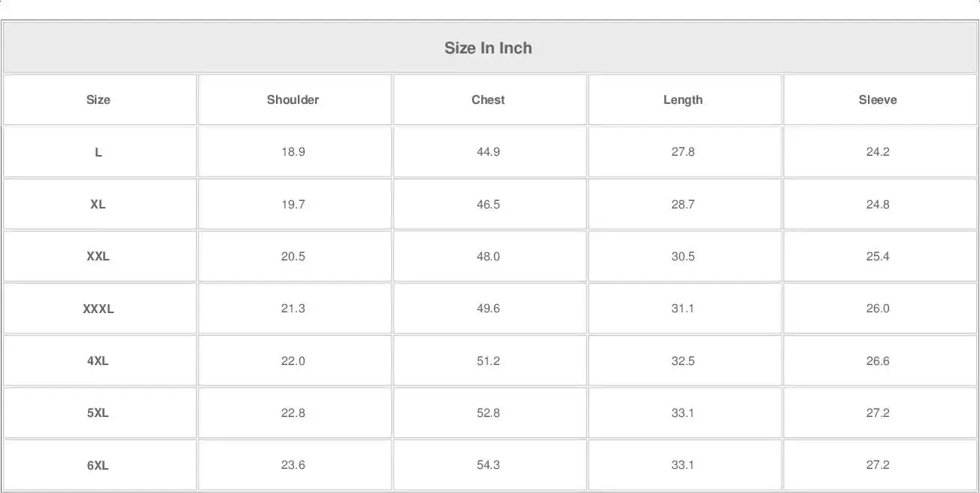The width and height of the screenshot is (980, 493).
Task: Click shoulder value 22.8
Action: click(293, 412)
